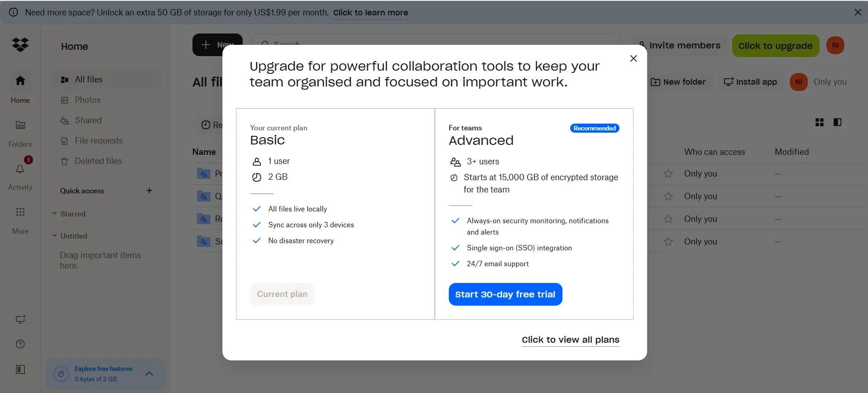Collapse the Starred section

pos(54,214)
